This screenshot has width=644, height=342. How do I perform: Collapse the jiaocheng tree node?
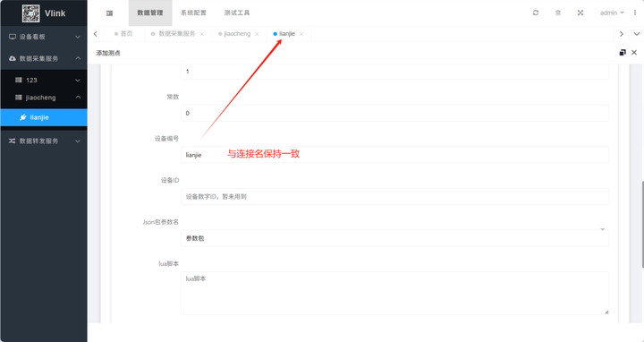(x=44, y=98)
